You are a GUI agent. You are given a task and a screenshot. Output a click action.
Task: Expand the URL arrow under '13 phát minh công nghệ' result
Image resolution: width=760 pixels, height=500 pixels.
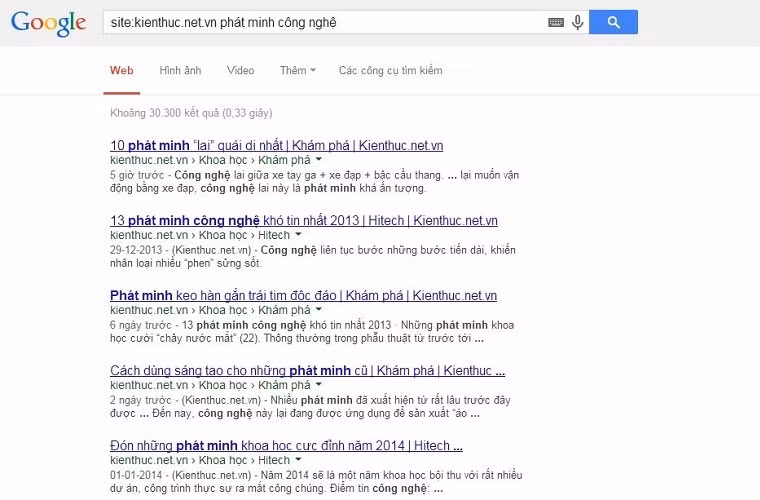click(x=298, y=234)
